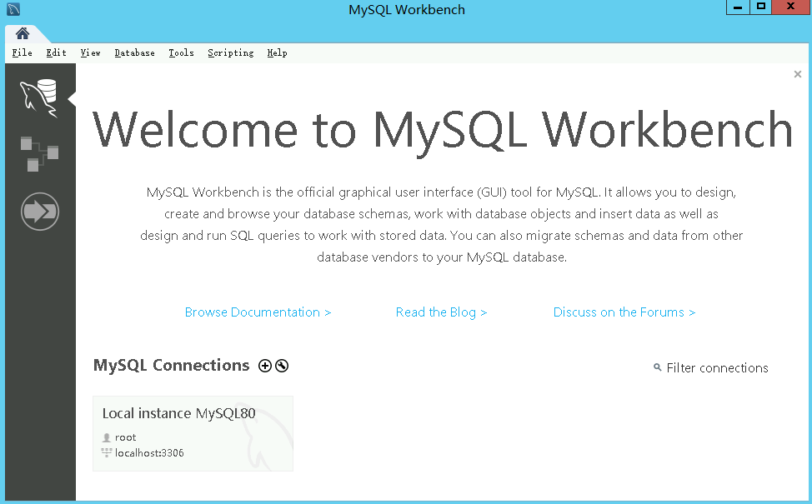Open the Database menu

[135, 52]
